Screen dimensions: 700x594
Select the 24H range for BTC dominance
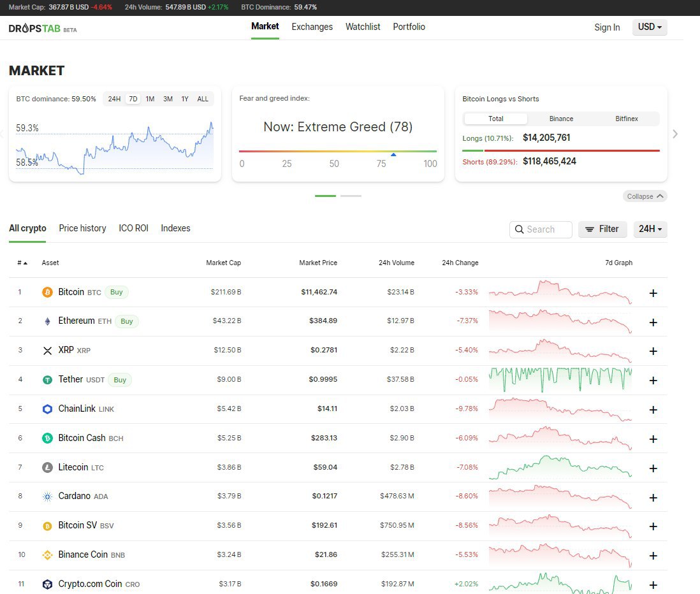tap(114, 99)
